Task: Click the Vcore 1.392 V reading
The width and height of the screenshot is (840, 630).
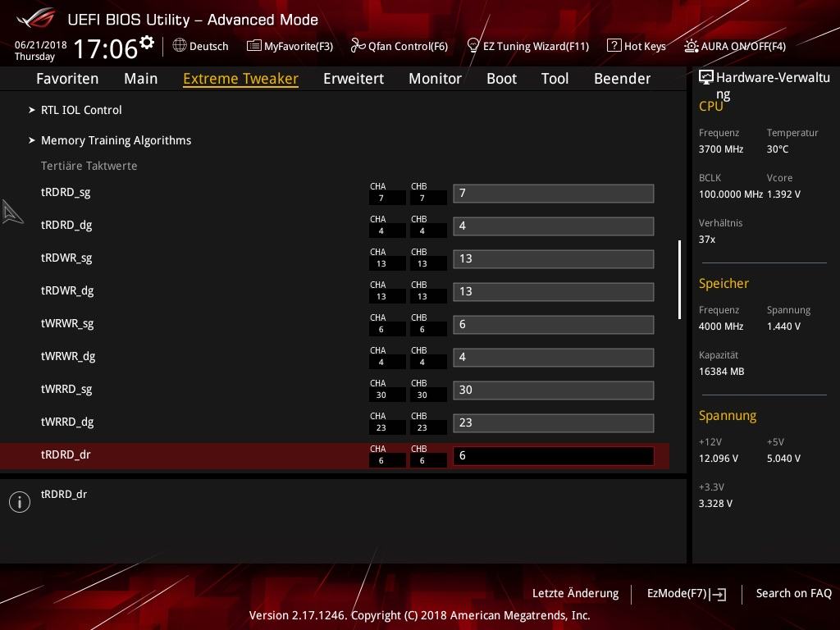Action: [783, 194]
